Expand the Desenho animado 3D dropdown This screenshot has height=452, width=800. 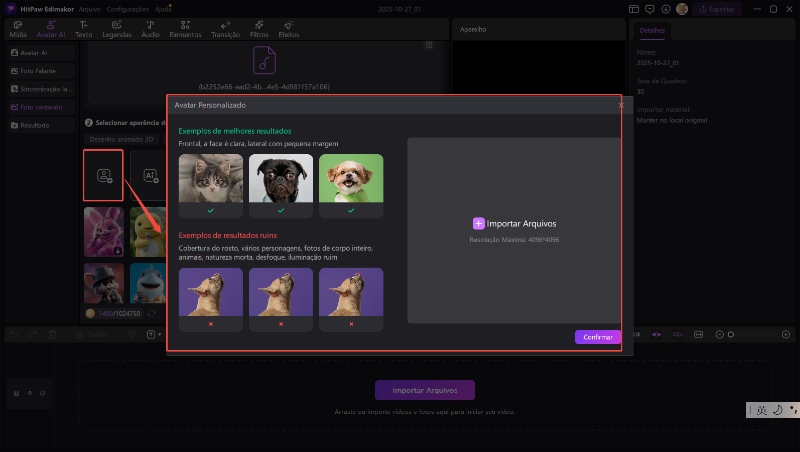pyautogui.click(x=120, y=139)
